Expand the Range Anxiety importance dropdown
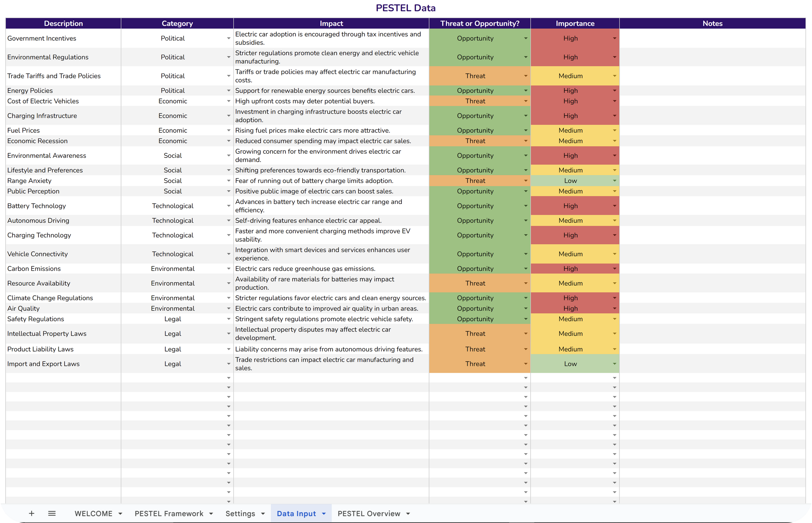 614,181
